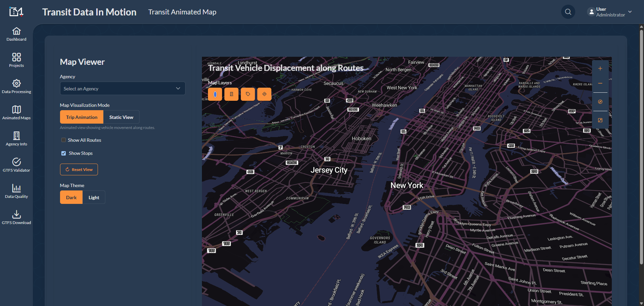Open the GTFS Validator from the sidebar

16,165
